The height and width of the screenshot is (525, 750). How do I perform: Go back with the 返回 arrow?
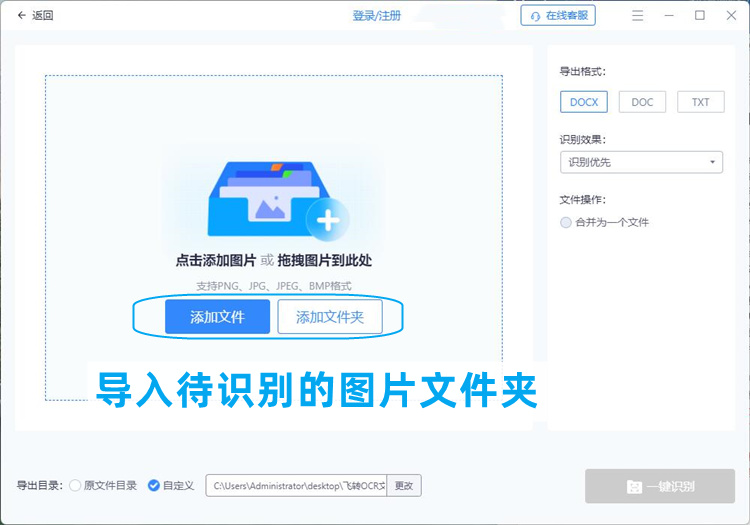point(35,16)
